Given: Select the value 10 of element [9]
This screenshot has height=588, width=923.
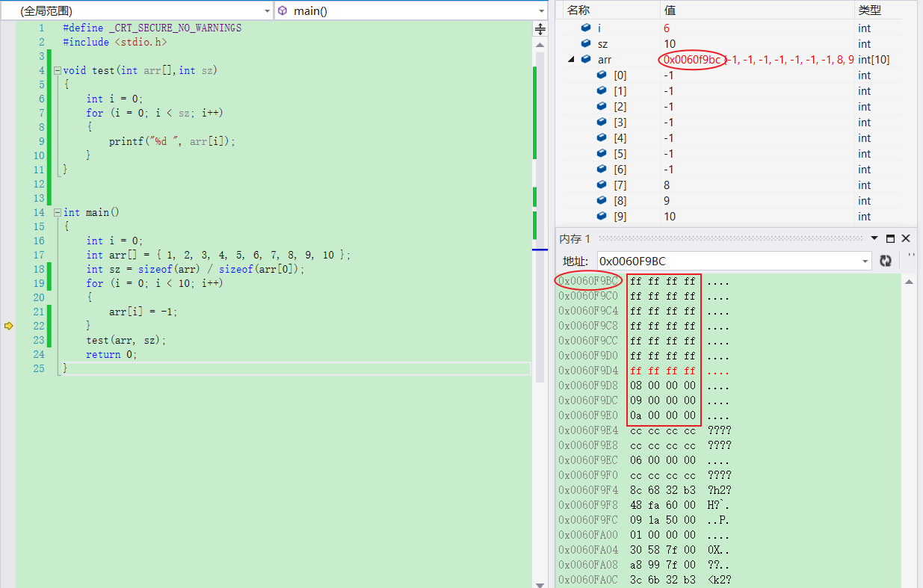Looking at the screenshot, I should click(x=670, y=216).
